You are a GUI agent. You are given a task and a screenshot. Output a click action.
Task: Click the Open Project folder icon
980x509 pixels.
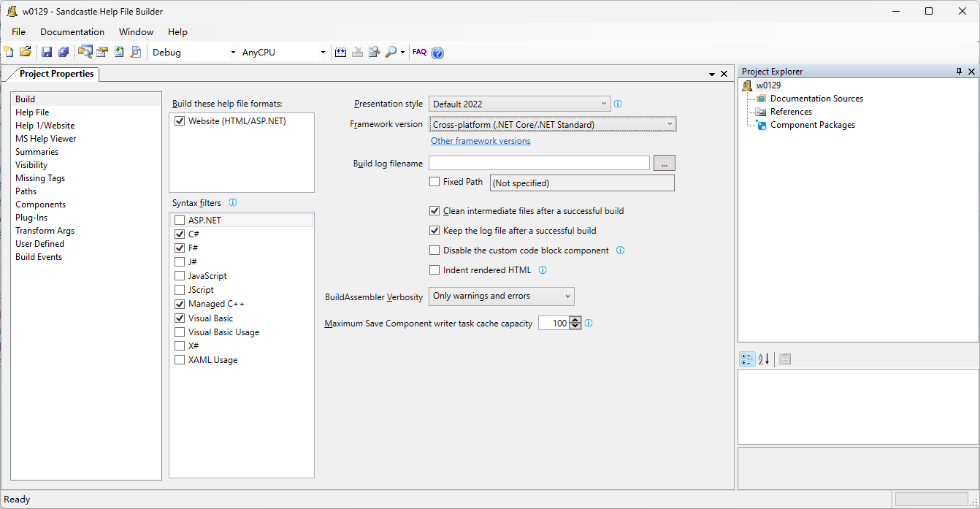tap(26, 52)
